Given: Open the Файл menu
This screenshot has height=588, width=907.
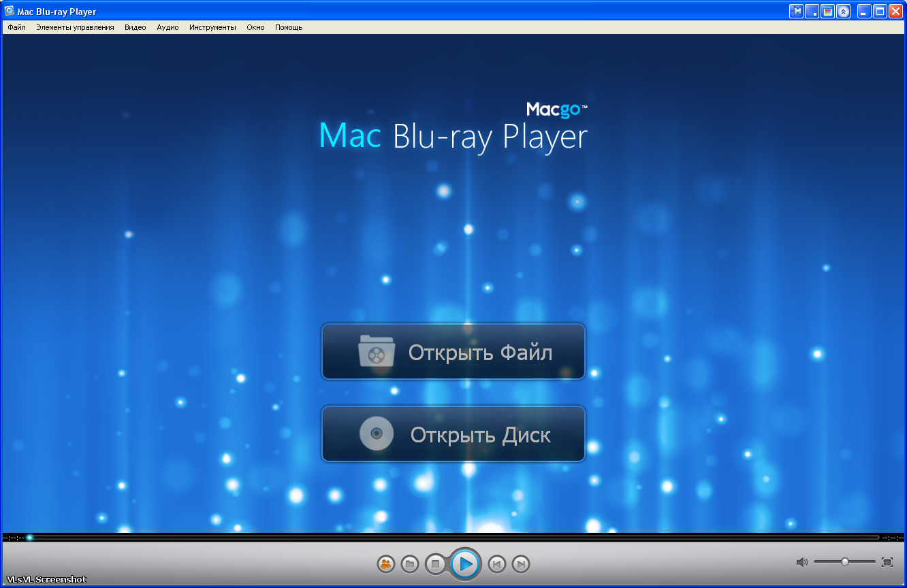Looking at the screenshot, I should point(17,27).
